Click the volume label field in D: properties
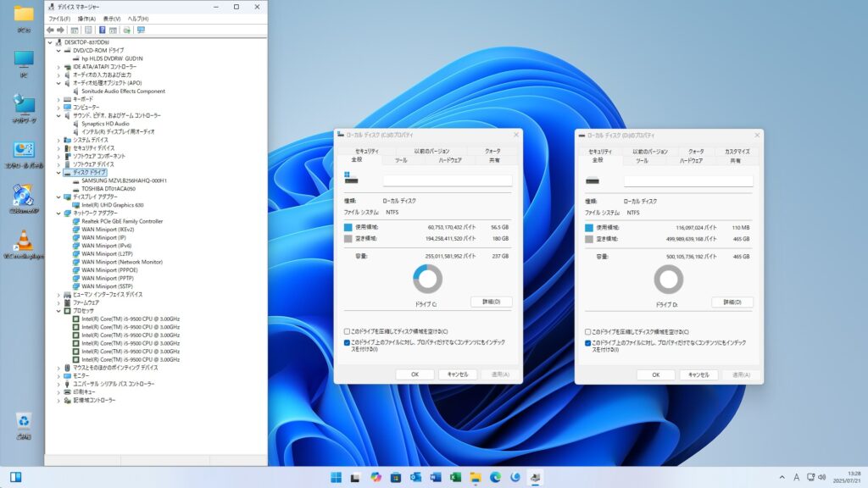868x488 pixels. [x=688, y=180]
